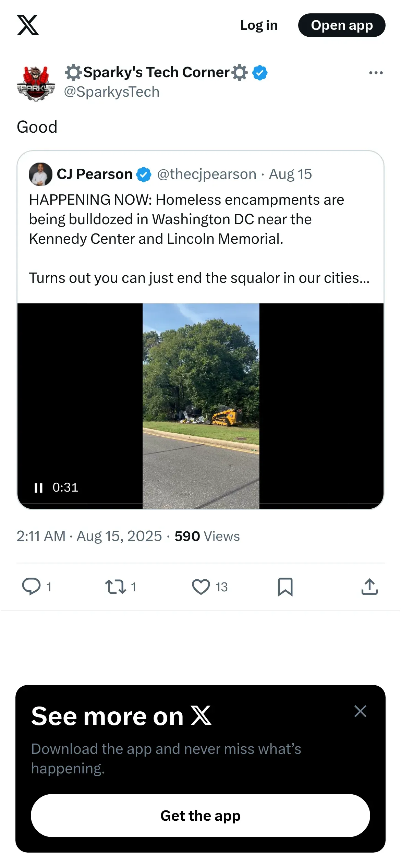Click CJ Pearson's verified badge
Image resolution: width=401 pixels, height=868 pixels.
(x=144, y=174)
